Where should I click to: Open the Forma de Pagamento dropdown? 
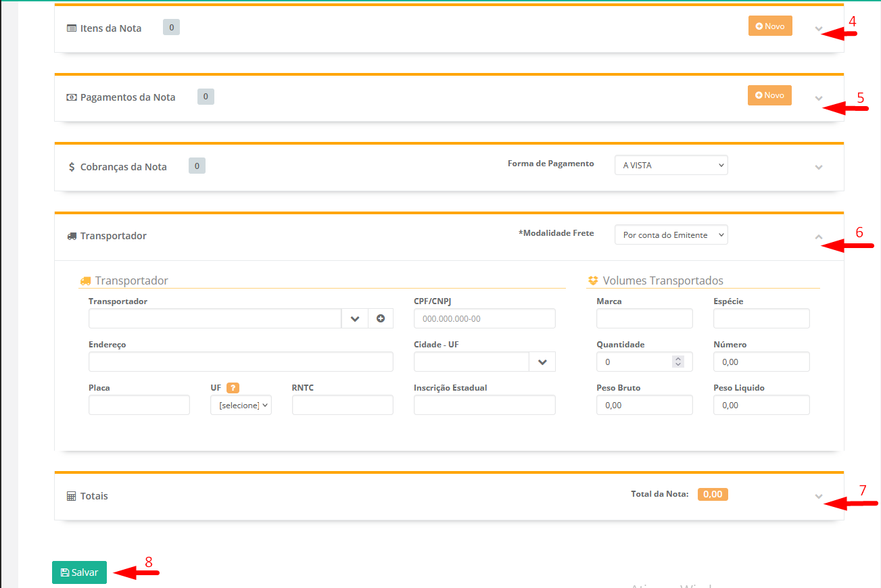(671, 165)
